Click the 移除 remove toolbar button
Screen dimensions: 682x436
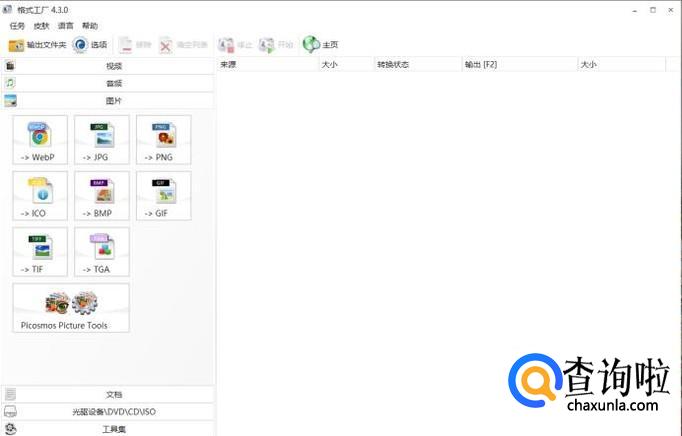(x=135, y=45)
